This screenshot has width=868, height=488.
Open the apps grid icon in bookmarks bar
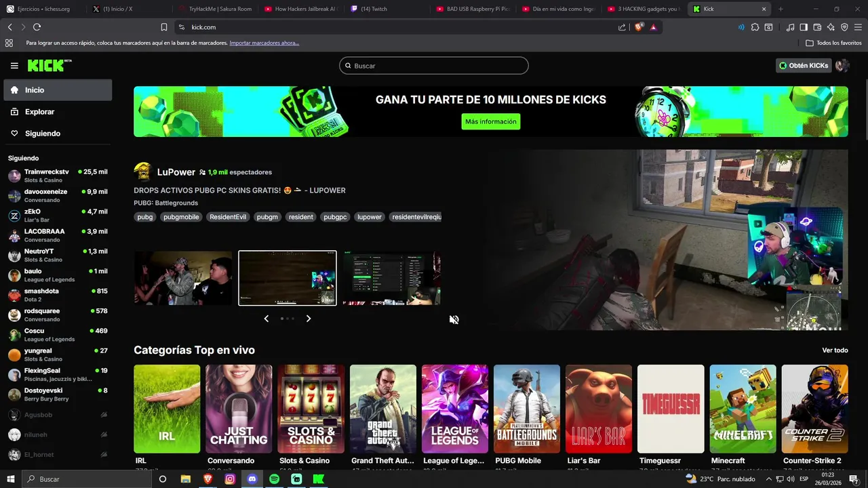9,43
